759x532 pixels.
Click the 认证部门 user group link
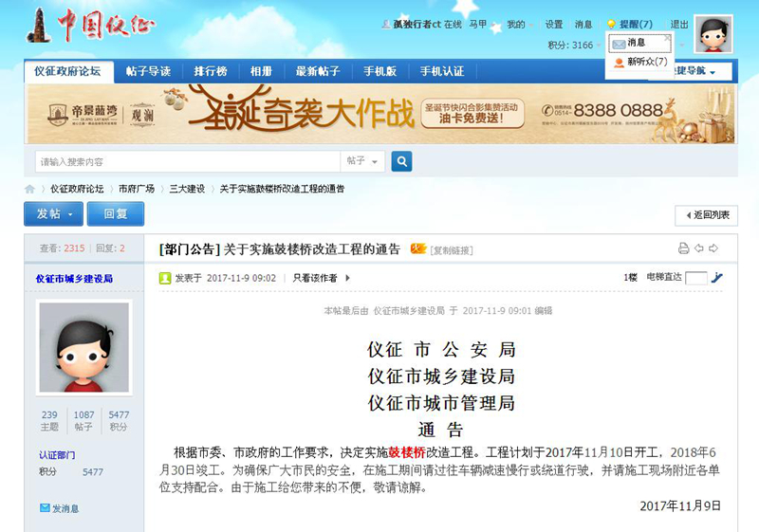coord(57,455)
